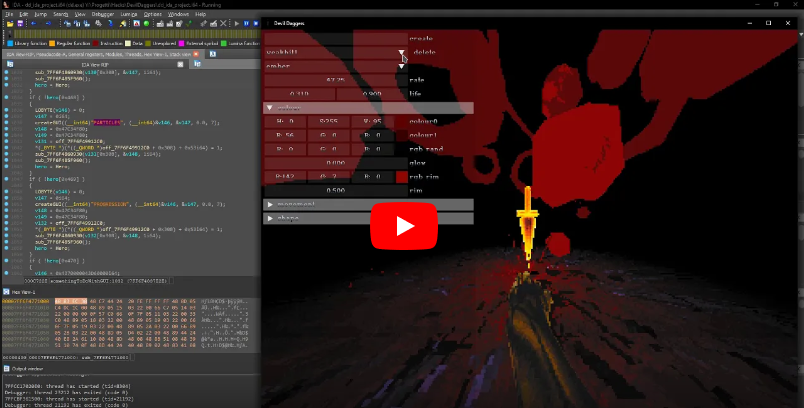Open the Help menu

[200, 14]
